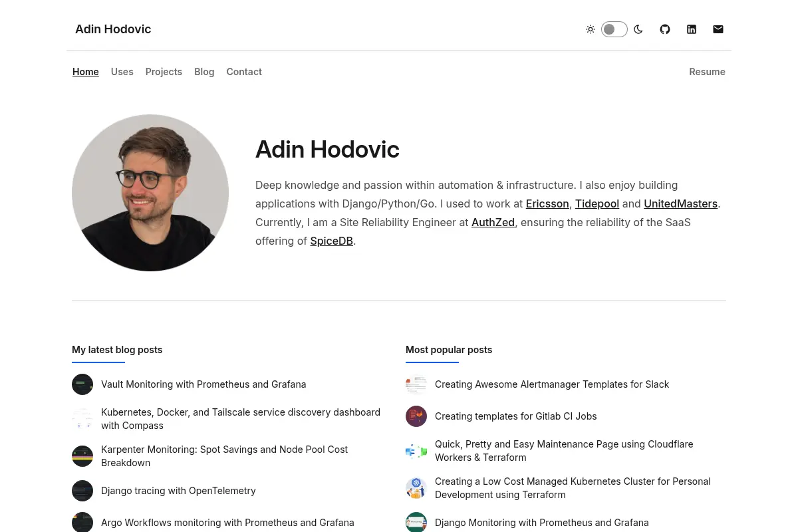798x532 pixels.
Task: Open the Blog page
Action: 204,72
